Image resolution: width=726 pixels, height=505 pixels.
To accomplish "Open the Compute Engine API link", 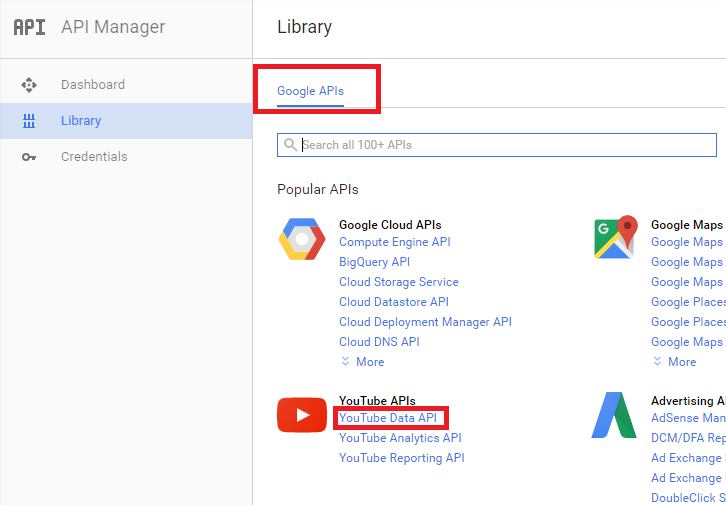I will (394, 242).
